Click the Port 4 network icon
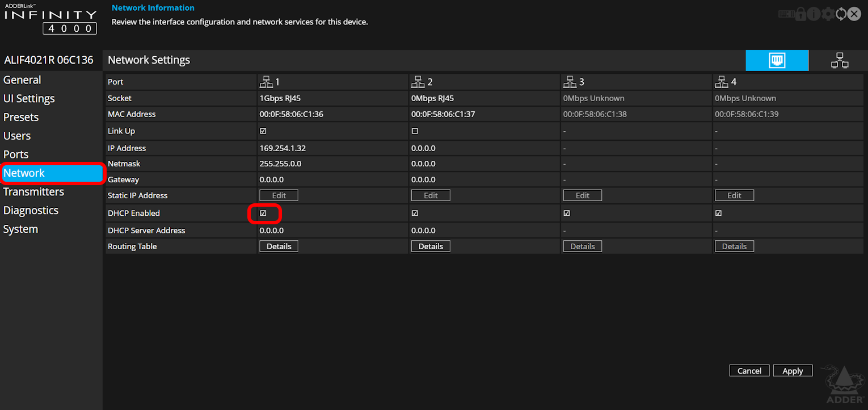The image size is (868, 410). [x=722, y=82]
